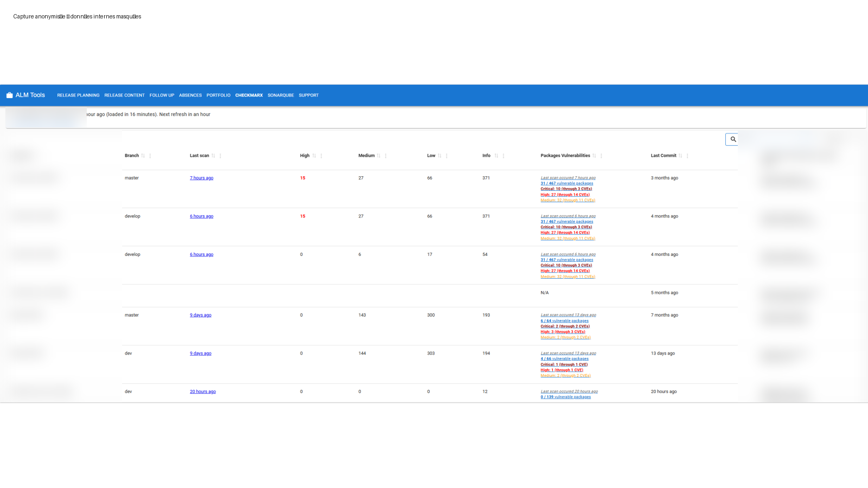The height and width of the screenshot is (488, 868).
Task: Select the Medium value '144' cell
Action: [x=362, y=354]
